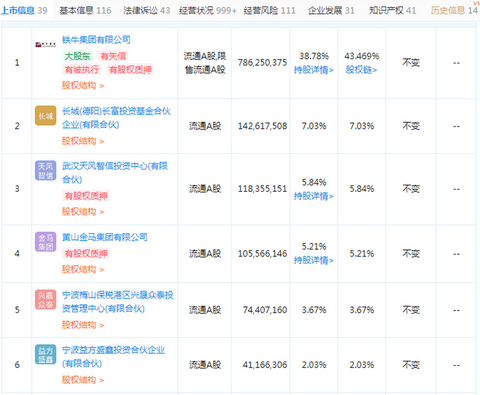The image size is (480, 395).
Task: Select the 经营风险 tab
Action: point(269,10)
